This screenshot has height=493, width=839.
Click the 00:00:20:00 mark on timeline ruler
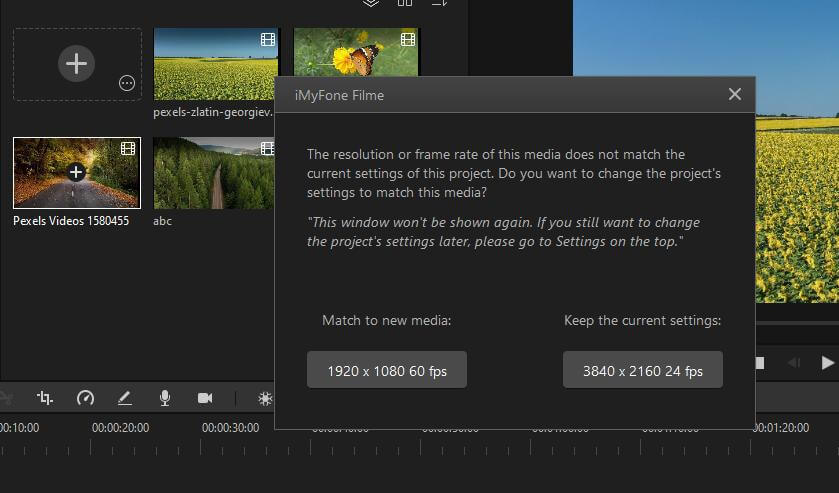(120, 428)
